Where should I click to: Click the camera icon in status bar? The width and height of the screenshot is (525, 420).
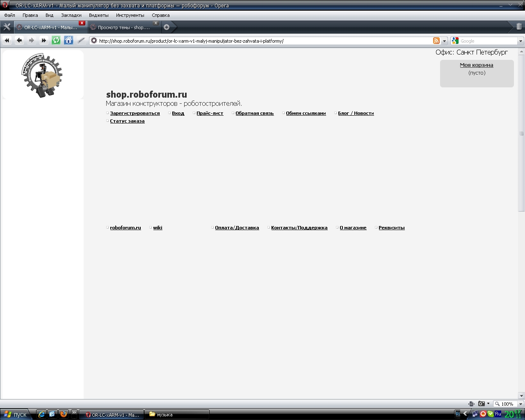(x=482, y=404)
